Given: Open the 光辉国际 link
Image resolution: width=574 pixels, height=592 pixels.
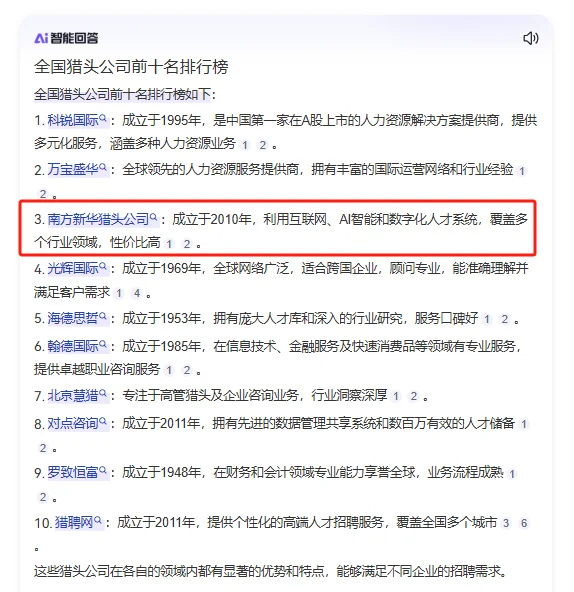Looking at the screenshot, I should (73, 268).
